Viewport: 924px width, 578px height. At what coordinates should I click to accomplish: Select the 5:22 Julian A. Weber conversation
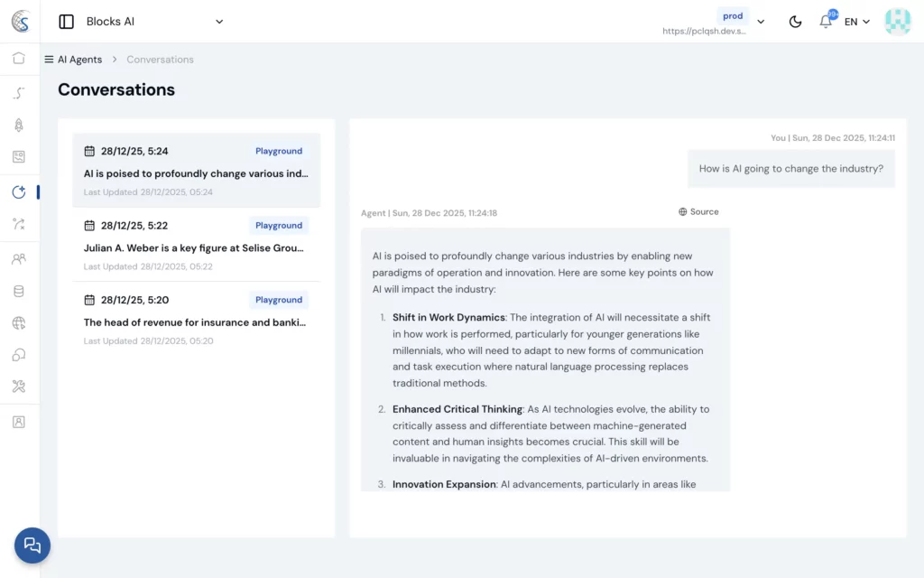196,246
